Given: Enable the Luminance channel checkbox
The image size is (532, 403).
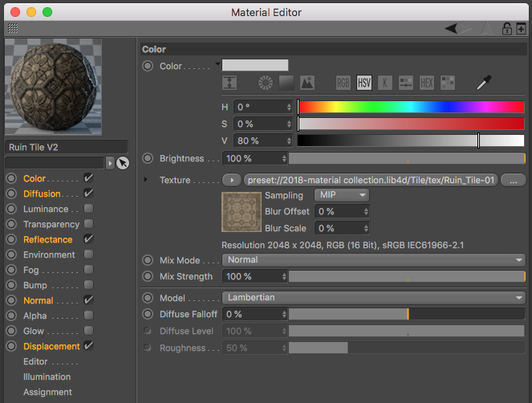Looking at the screenshot, I should [x=88, y=209].
